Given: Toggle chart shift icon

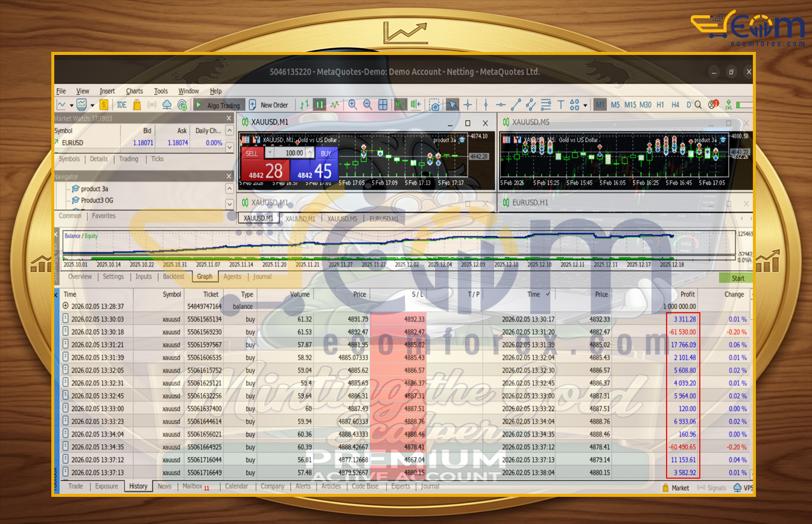Looking at the screenshot, I should point(416,104).
